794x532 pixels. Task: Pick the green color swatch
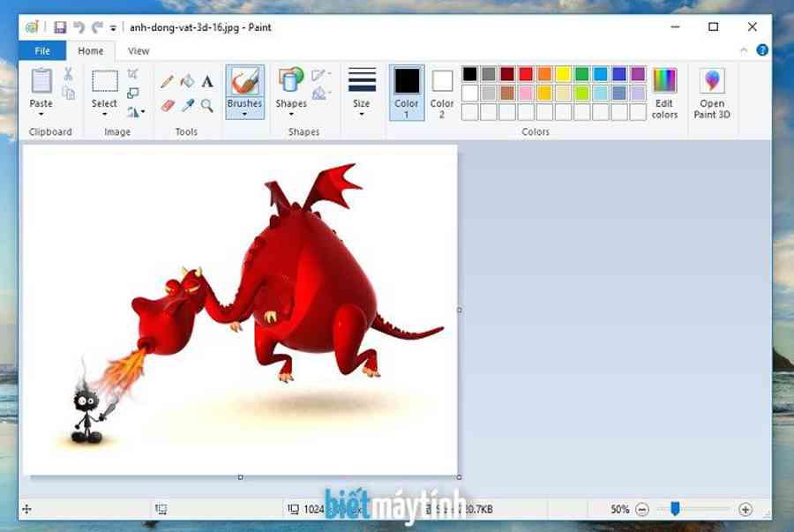582,74
